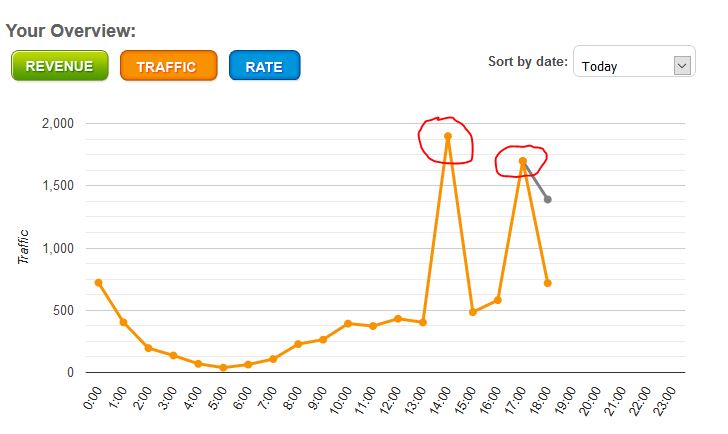Switch to the green Revenue tab
Viewport: 728px width, 434px height.
tap(59, 67)
